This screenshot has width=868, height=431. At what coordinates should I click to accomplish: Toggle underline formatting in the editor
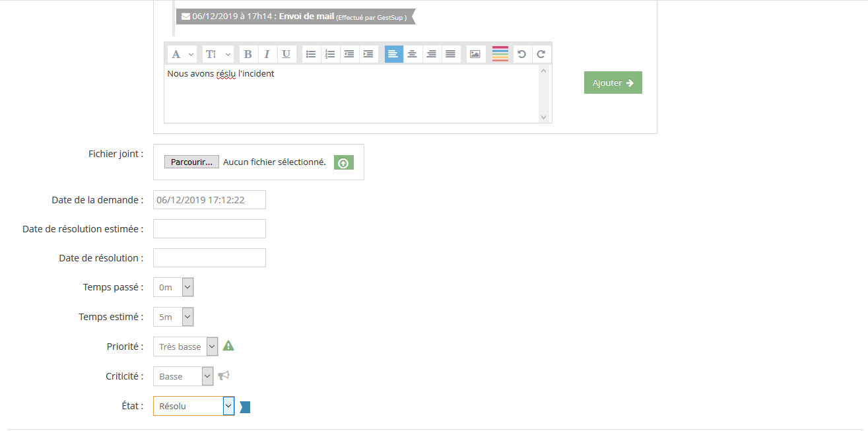coord(286,54)
